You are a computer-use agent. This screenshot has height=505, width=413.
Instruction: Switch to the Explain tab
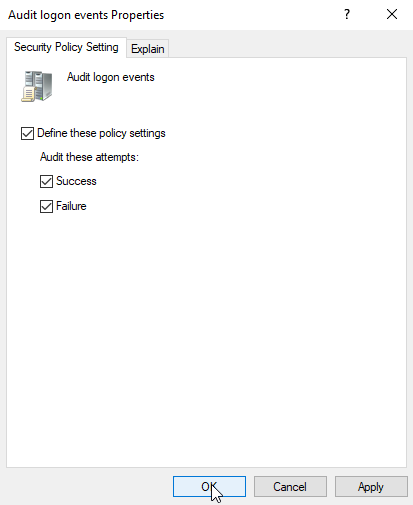[x=147, y=49]
